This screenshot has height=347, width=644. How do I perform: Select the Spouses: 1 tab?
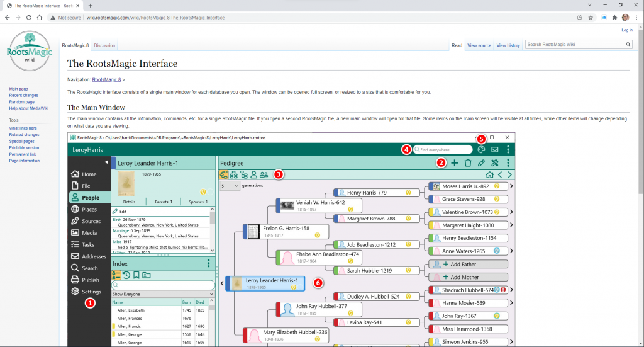tap(198, 202)
